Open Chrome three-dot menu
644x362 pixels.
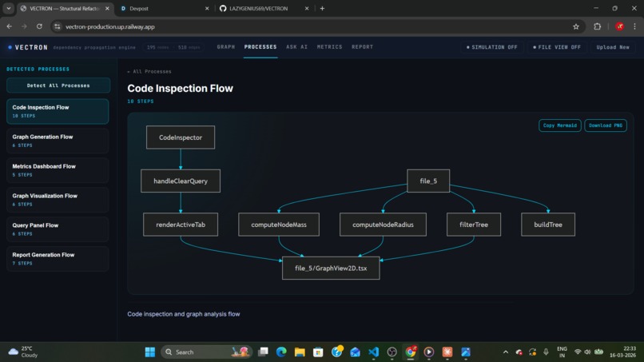(634, 26)
